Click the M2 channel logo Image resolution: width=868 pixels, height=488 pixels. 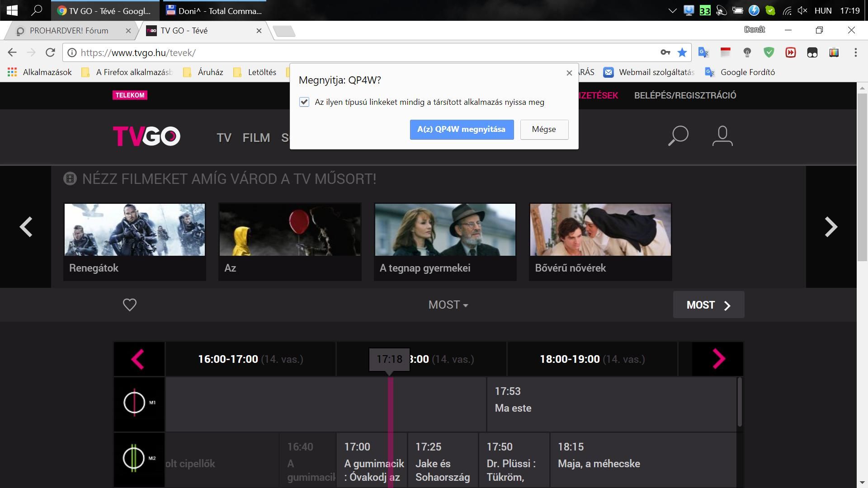point(139,458)
